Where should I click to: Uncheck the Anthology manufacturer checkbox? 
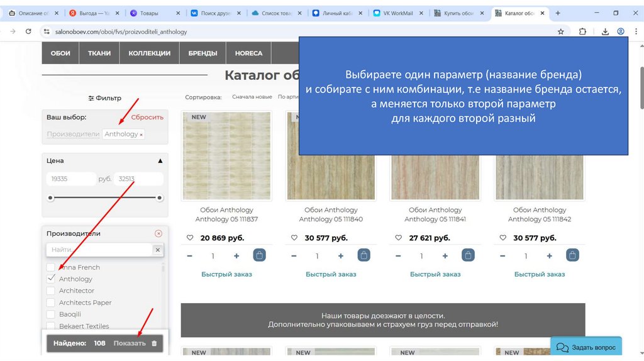50,279
